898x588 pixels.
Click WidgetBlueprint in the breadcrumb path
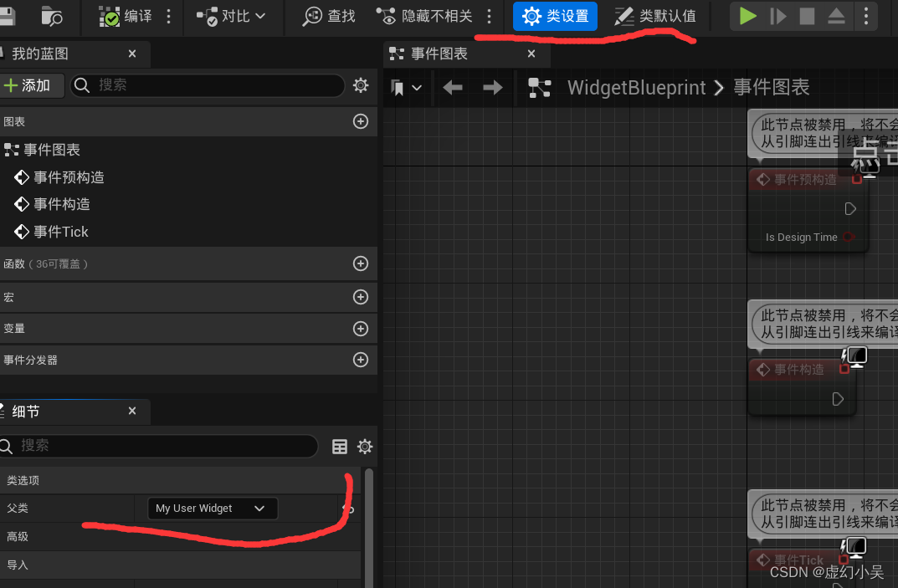(x=638, y=87)
